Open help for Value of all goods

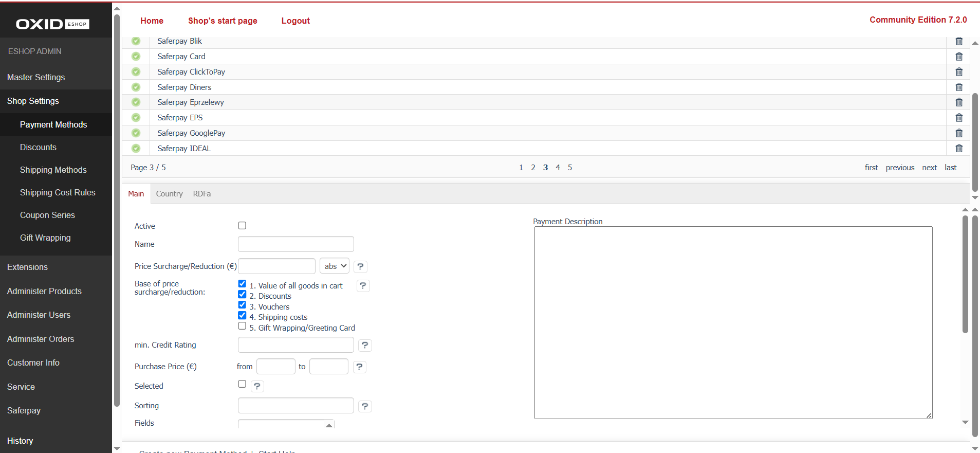point(363,285)
